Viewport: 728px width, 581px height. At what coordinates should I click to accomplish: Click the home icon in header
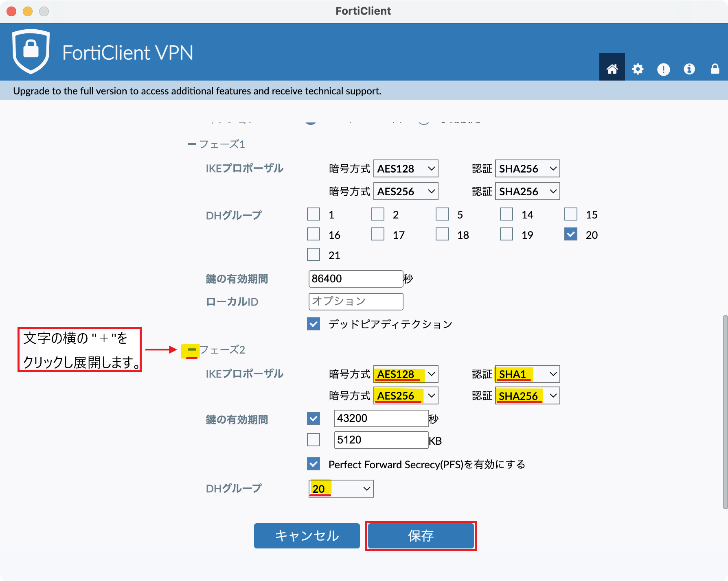612,69
